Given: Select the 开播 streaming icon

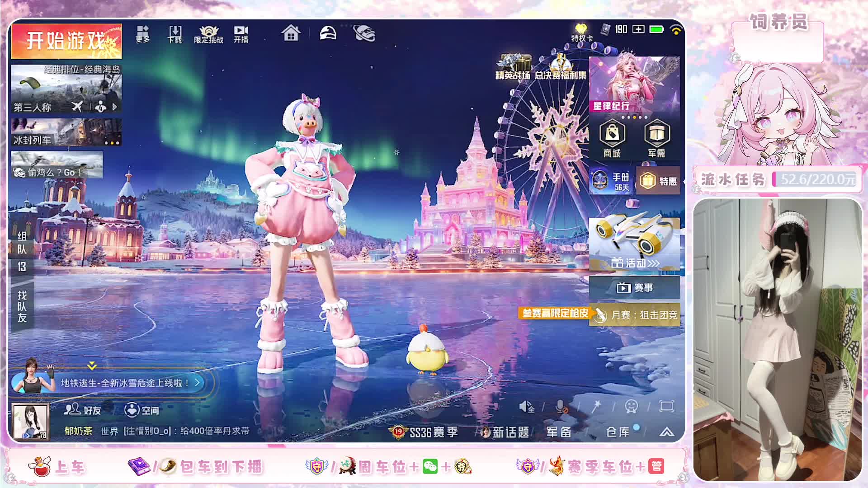Looking at the screenshot, I should click(x=240, y=33).
